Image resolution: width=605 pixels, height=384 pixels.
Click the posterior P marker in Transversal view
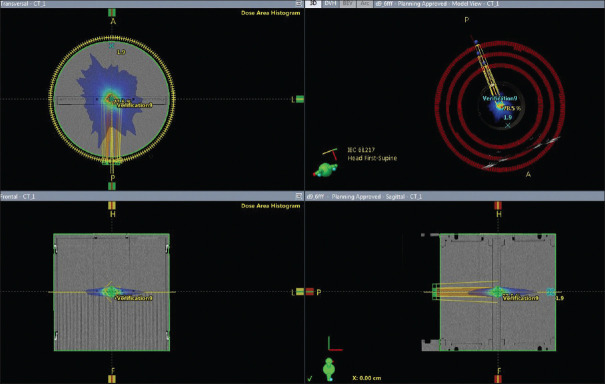[x=113, y=178]
